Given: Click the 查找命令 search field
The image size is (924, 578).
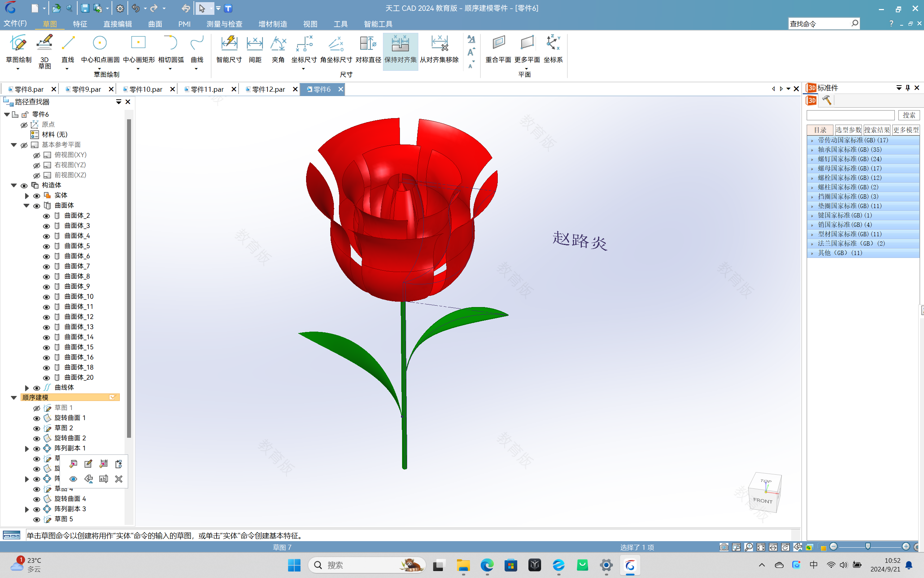Looking at the screenshot, I should [820, 24].
